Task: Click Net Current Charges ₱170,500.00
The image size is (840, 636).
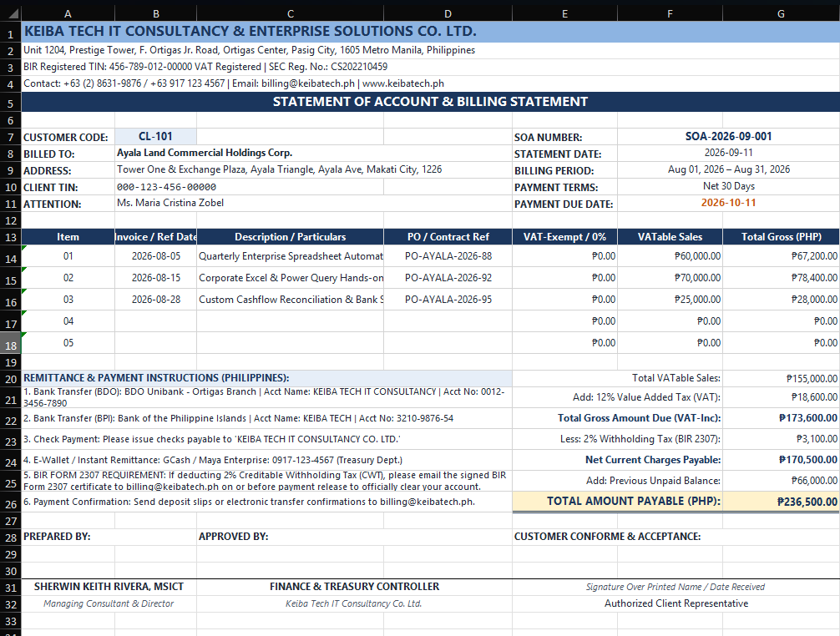Action: pyautogui.click(x=781, y=460)
